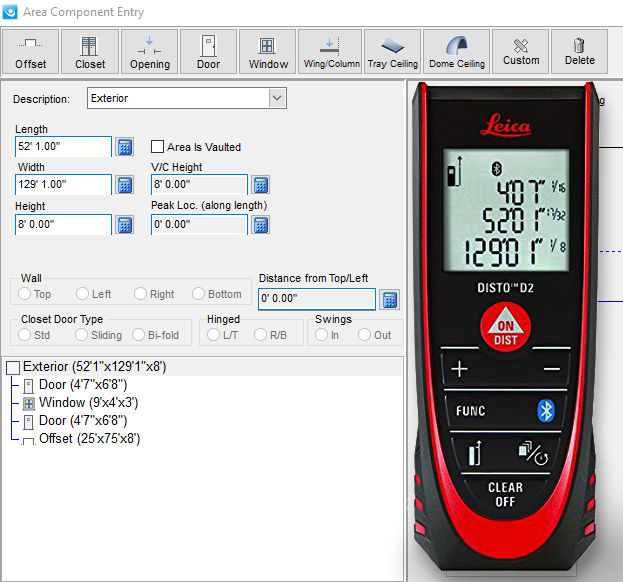
Task: Select Hinged R/B option
Action: 261,335
